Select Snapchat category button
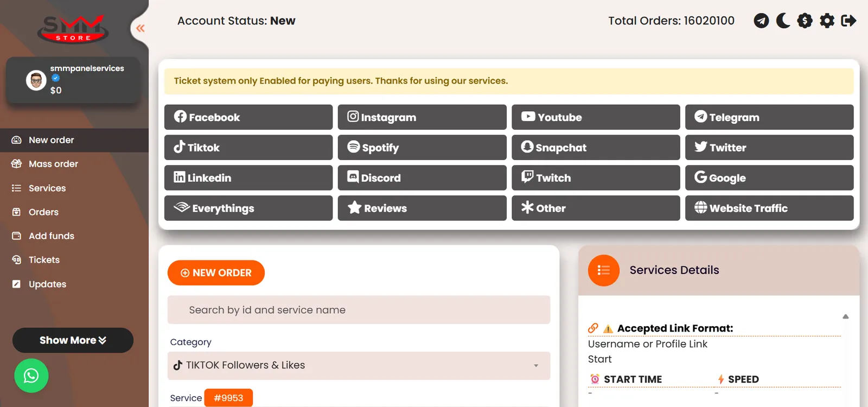The width and height of the screenshot is (868, 407). point(596,148)
